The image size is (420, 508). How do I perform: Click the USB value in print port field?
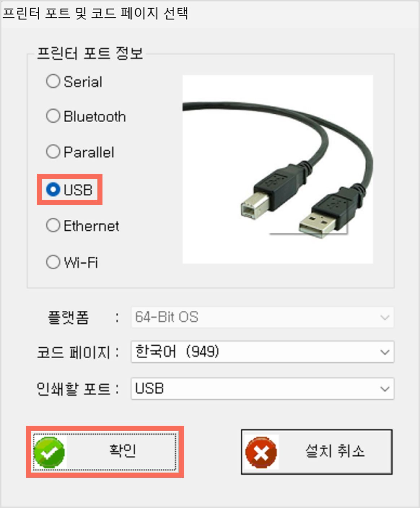click(x=149, y=389)
